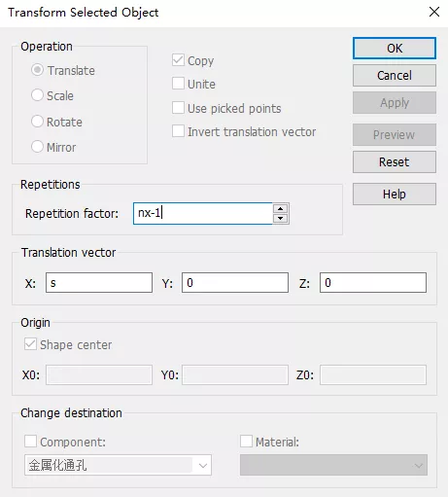This screenshot has width=448, height=497.
Task: Select the Mirror operation
Action: tap(37, 147)
